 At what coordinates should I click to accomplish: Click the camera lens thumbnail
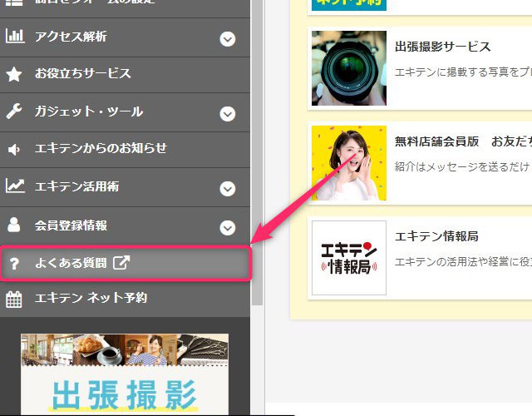[349, 68]
